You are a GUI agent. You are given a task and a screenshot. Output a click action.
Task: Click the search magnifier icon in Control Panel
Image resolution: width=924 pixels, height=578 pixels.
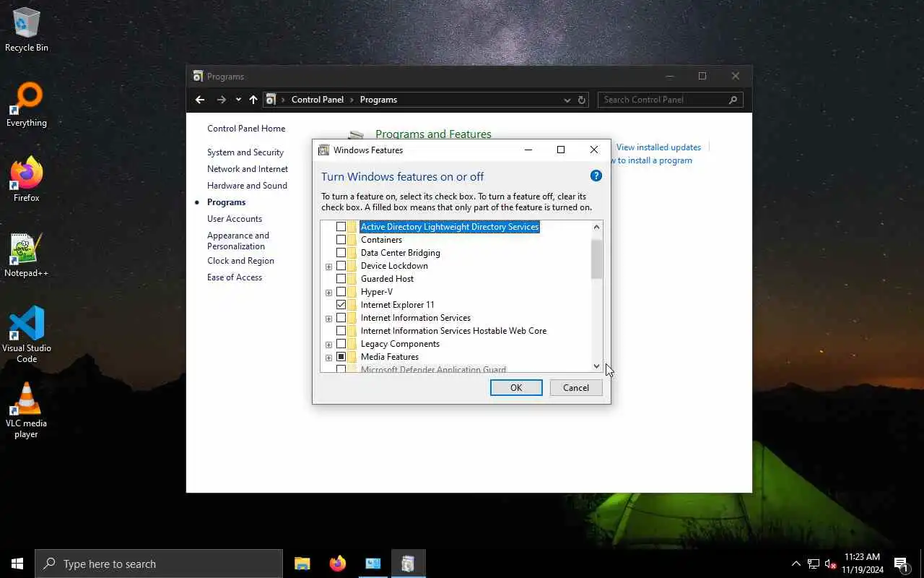click(733, 100)
